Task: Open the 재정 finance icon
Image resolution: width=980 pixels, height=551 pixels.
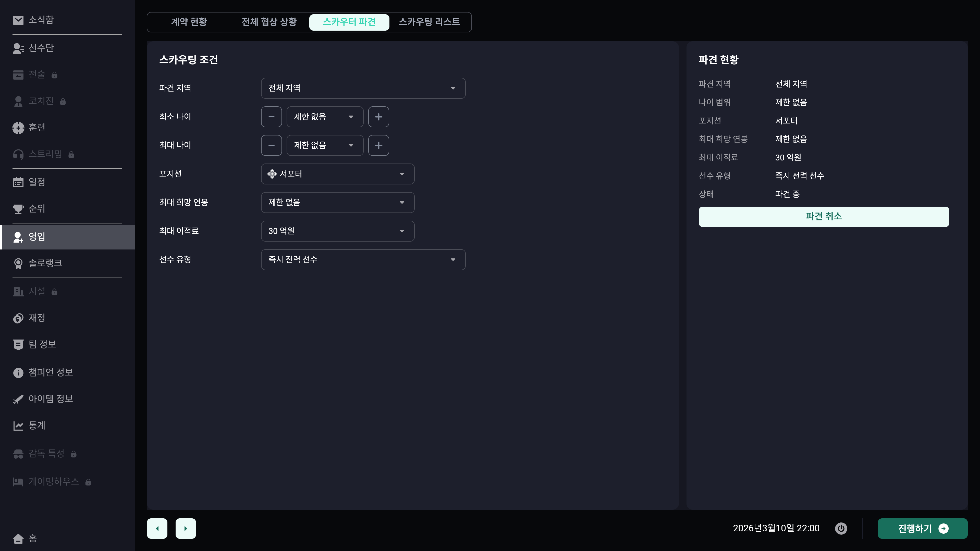Action: click(x=18, y=318)
